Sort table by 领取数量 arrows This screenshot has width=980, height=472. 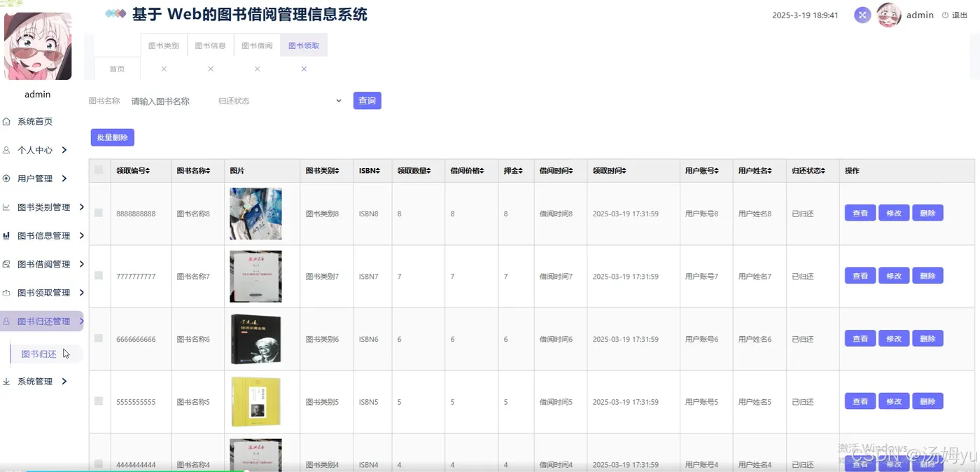(x=428, y=171)
